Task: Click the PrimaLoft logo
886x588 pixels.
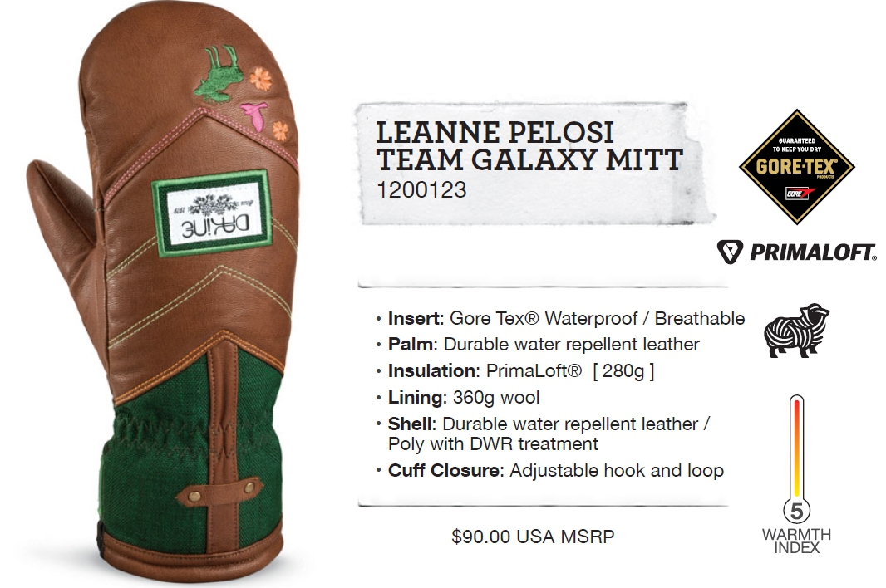Action: pos(797,252)
